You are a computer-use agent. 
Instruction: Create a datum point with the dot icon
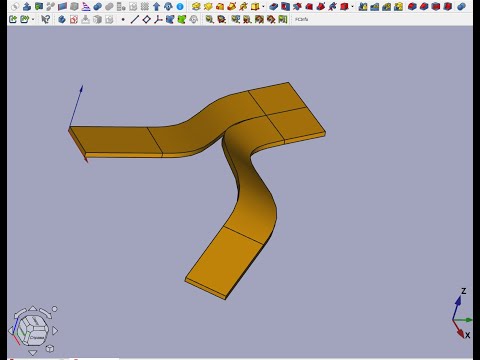point(123,20)
